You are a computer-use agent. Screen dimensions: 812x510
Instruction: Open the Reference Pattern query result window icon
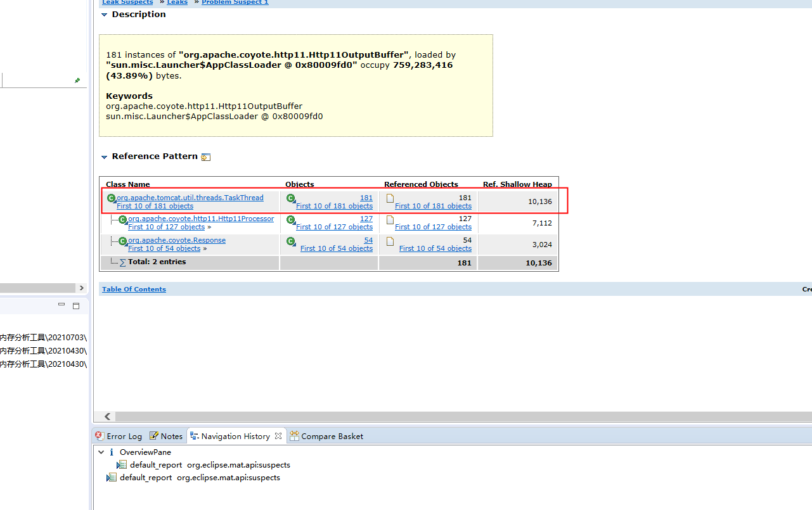(x=205, y=156)
